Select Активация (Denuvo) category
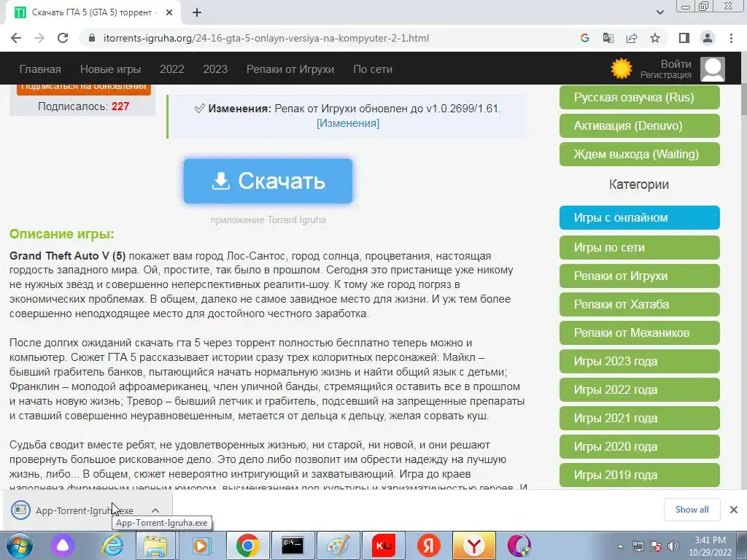The image size is (747, 560). tap(639, 125)
